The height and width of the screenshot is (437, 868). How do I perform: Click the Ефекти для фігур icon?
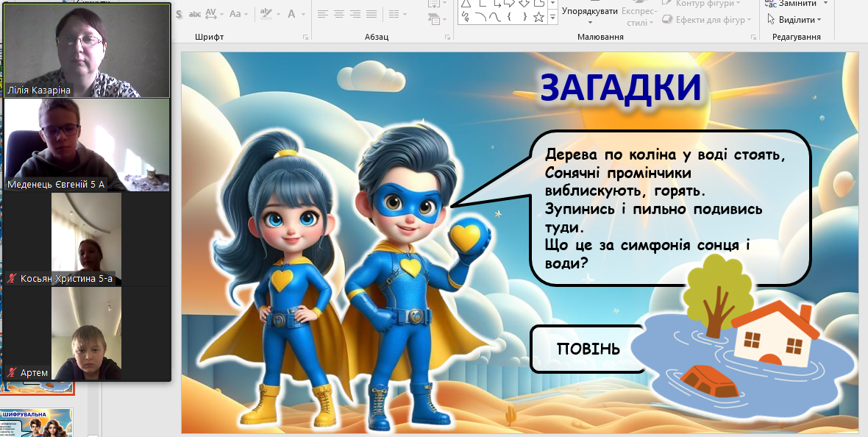point(667,20)
